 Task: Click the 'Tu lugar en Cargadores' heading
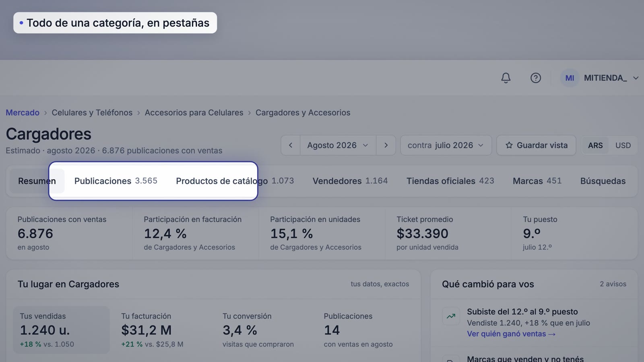click(x=68, y=284)
